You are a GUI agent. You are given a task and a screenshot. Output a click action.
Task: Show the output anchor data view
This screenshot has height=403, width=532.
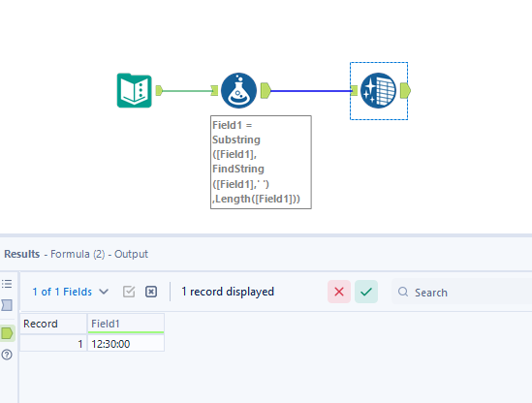click(7, 333)
